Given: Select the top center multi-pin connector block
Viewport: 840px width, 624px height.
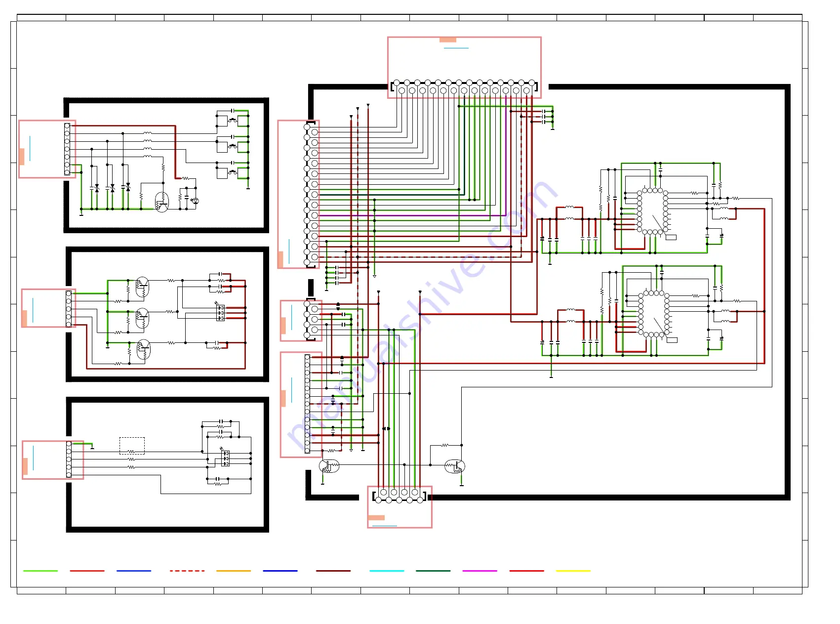Looking at the screenshot, I should pyautogui.click(x=464, y=68).
